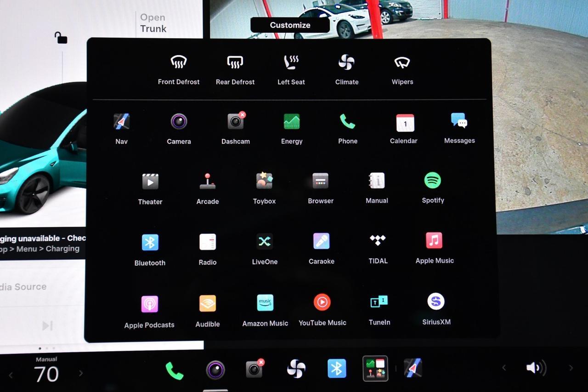Tap the climate fan icon in dock
588x392 pixels.
pyautogui.click(x=296, y=369)
